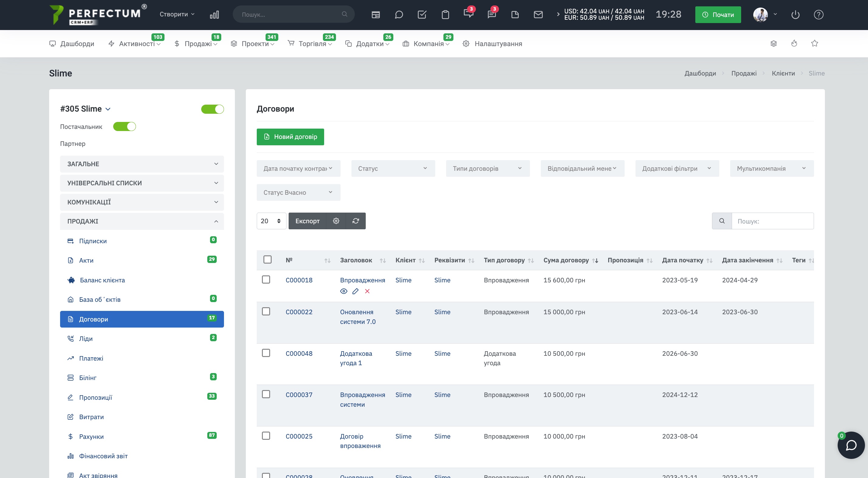Open the Компанія menu
868x478 pixels.
[426, 44]
